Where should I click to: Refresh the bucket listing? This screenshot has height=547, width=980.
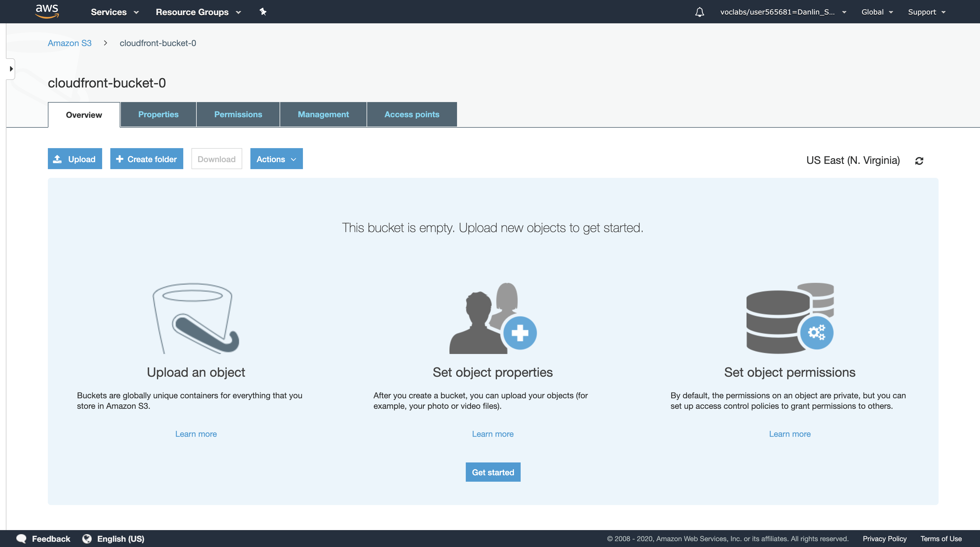(919, 161)
